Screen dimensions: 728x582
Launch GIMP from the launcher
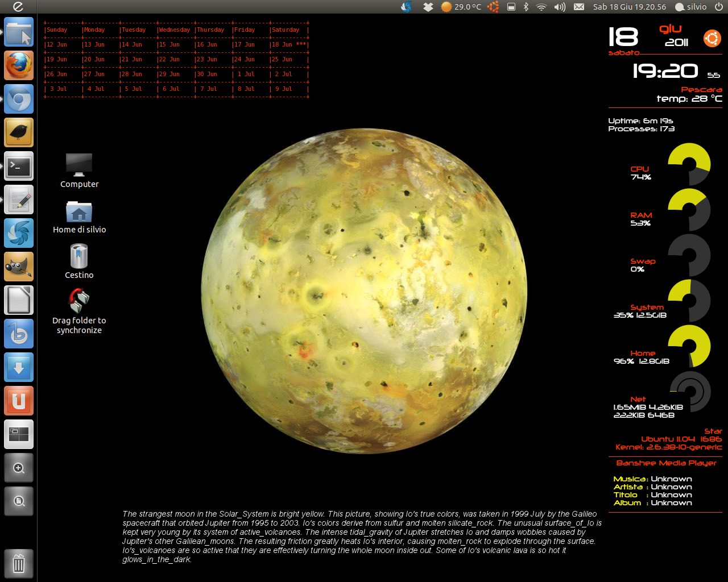click(x=19, y=267)
